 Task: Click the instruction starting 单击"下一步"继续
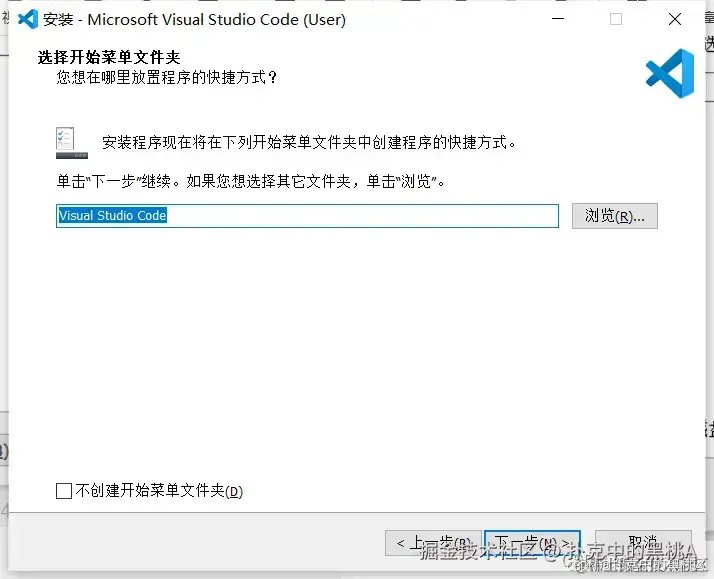coord(250,181)
